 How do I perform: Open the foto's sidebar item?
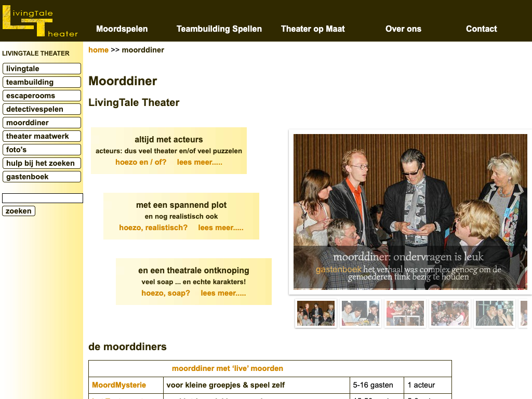click(x=42, y=150)
